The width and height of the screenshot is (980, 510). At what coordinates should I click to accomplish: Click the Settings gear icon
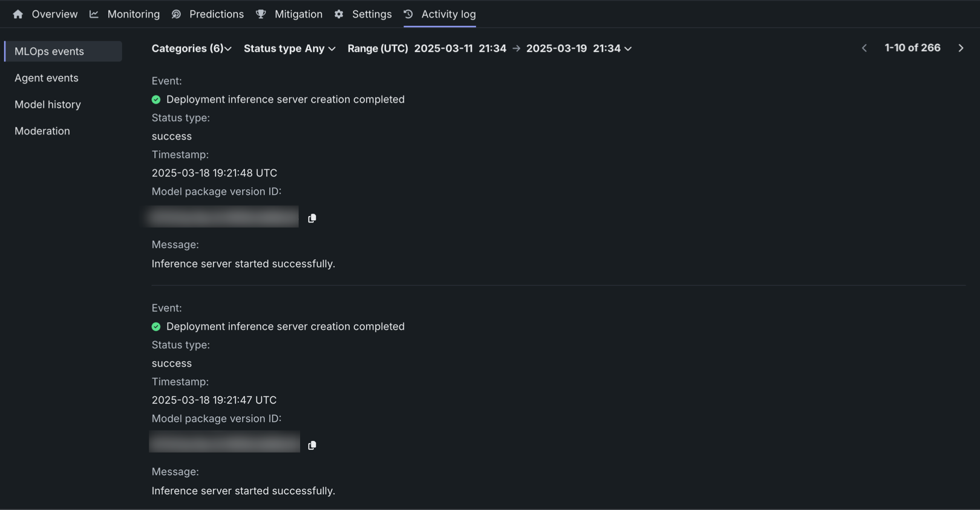[339, 14]
